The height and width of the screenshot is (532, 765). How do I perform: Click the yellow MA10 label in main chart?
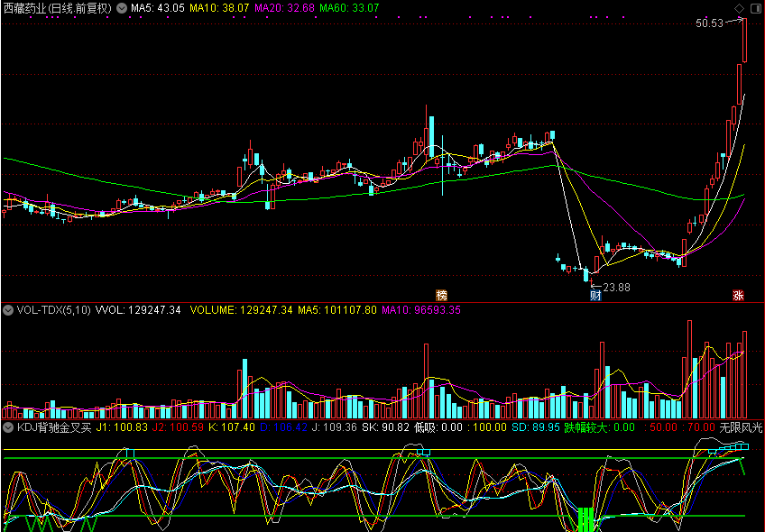coord(220,8)
